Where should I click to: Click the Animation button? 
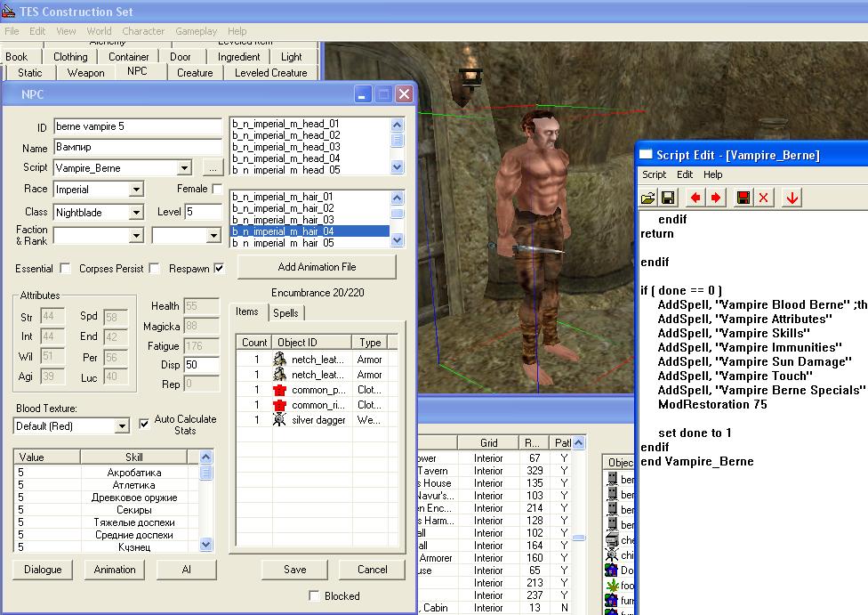115,569
